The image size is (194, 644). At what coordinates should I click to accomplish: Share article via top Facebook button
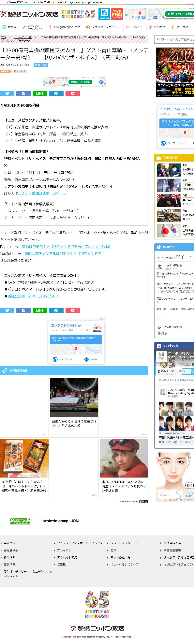[x=23, y=93]
